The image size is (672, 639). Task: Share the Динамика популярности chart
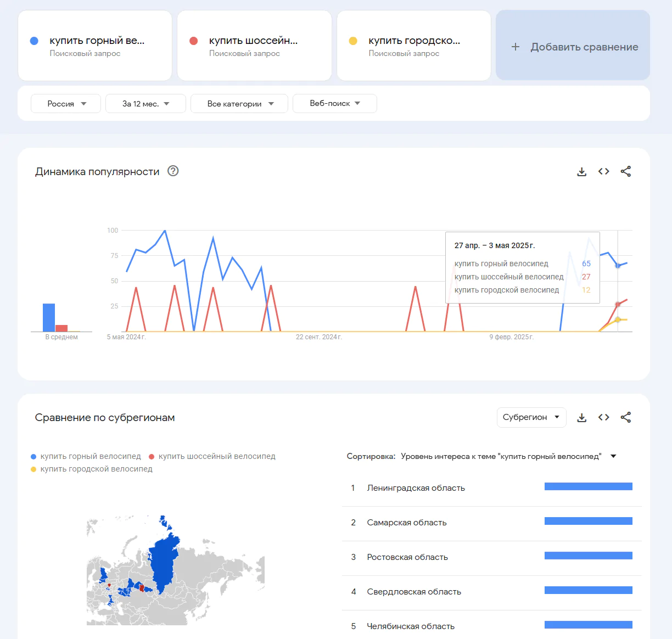coord(626,171)
